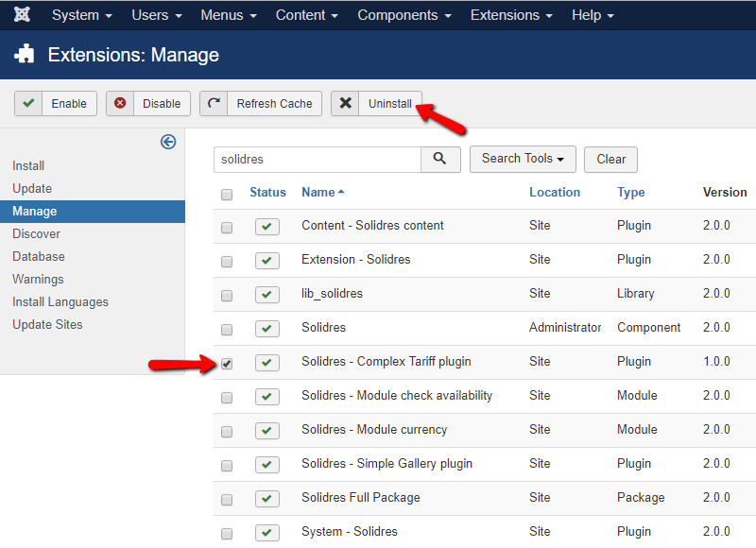This screenshot has width=756, height=548.
Task: Click the green checkmark Enable icon
Action: [x=29, y=104]
